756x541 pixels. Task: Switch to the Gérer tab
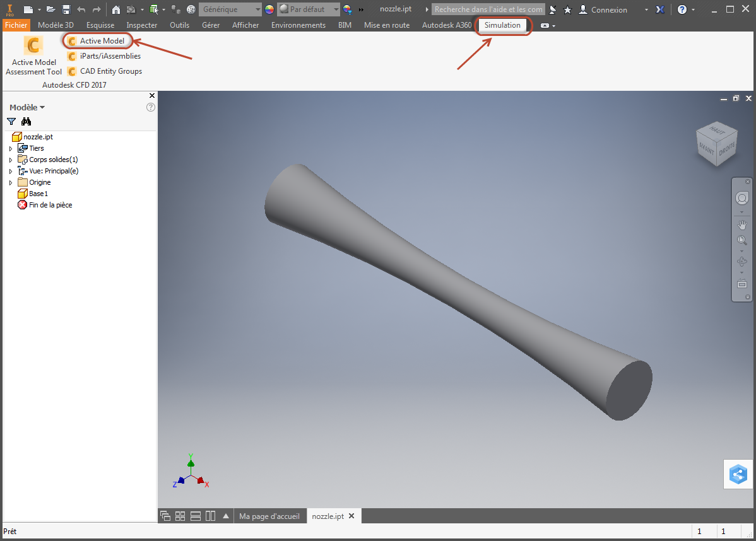point(211,25)
